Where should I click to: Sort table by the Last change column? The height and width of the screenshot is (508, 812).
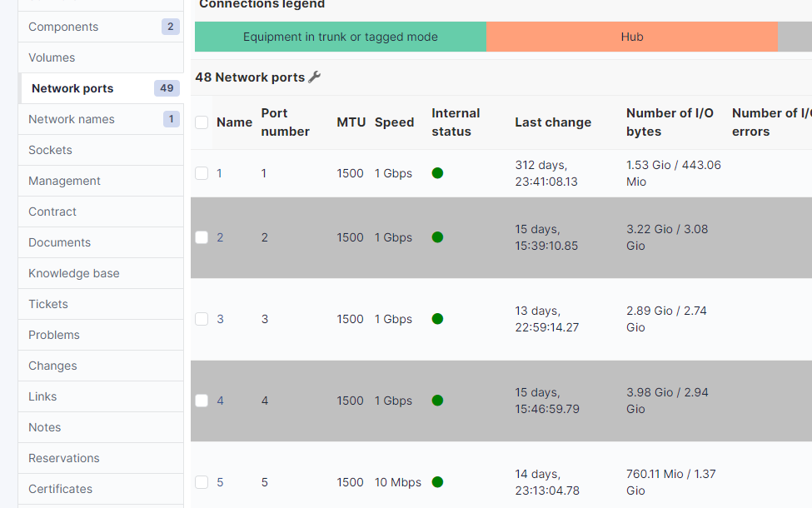click(553, 122)
